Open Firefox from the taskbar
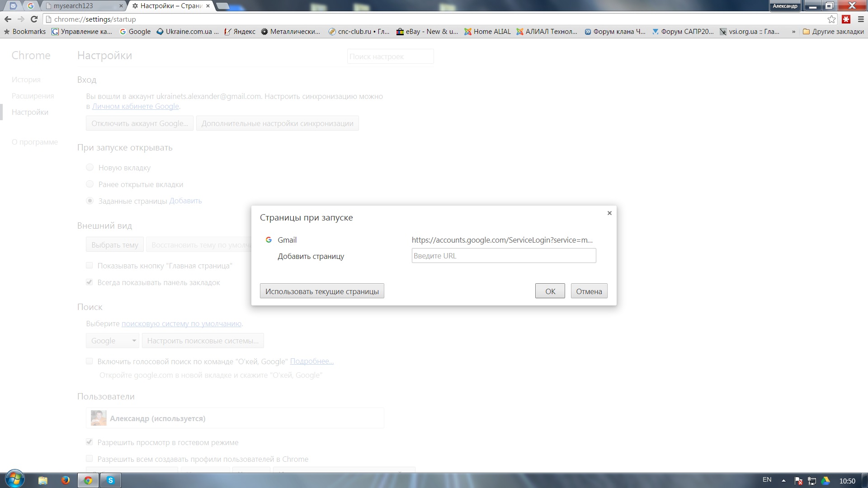Screen dimensions: 868x488 pyautogui.click(x=66, y=480)
